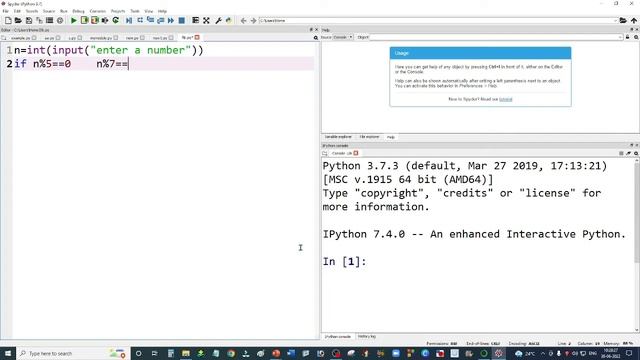
Task: Open the Projects menu
Action: coord(118,11)
